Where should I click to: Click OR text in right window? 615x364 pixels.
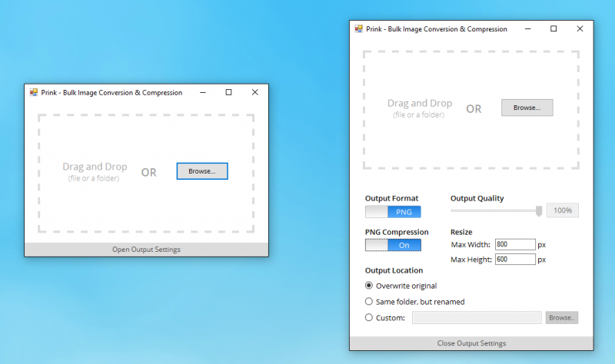474,109
